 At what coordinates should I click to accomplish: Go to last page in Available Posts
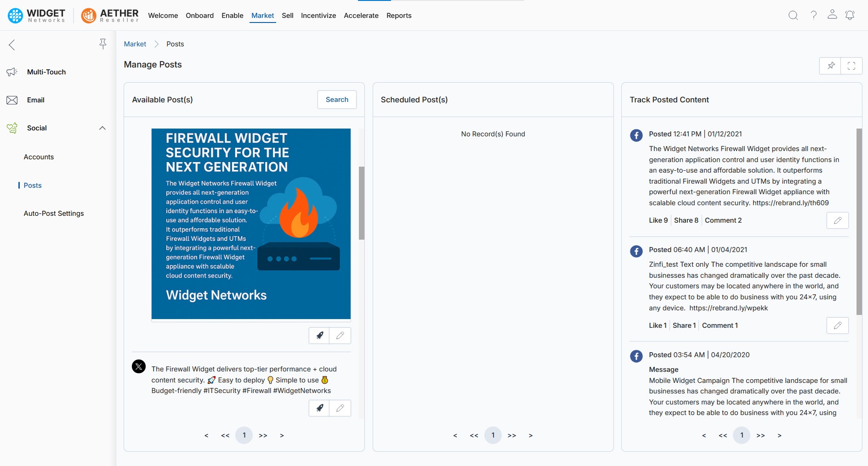[x=282, y=435]
